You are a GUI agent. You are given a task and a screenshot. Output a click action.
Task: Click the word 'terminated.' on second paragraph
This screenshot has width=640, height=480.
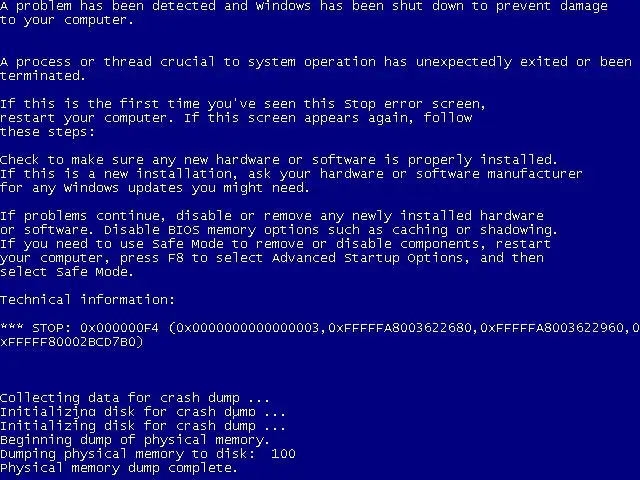point(42,76)
